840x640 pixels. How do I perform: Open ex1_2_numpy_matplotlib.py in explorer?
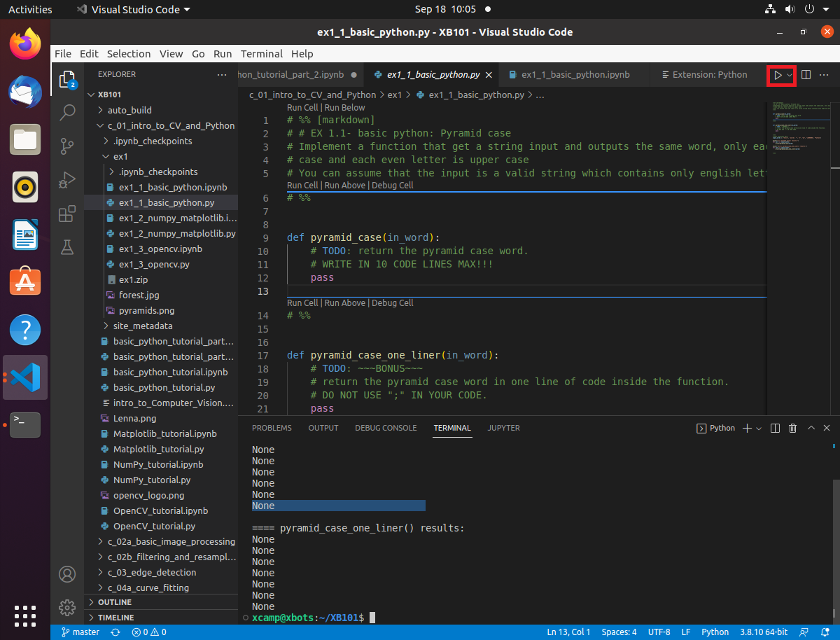(161, 233)
